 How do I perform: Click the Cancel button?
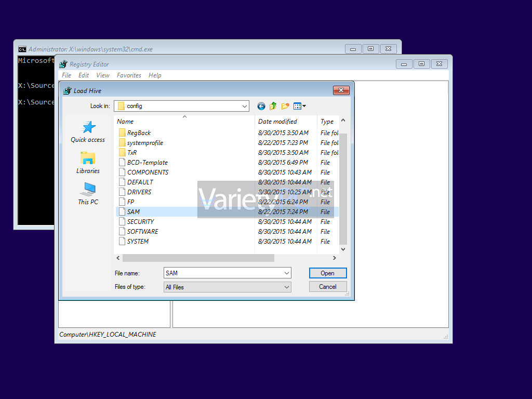[328, 287]
